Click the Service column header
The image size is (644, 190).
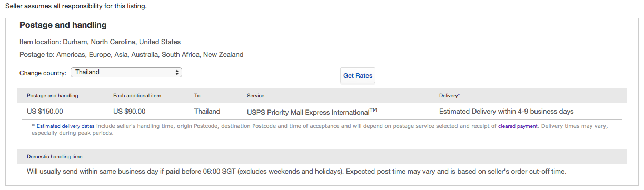pyautogui.click(x=255, y=96)
